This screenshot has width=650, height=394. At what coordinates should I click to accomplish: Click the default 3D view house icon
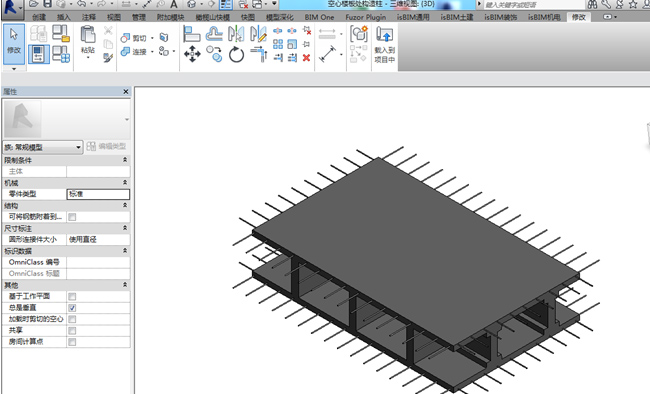tap(192, 4)
